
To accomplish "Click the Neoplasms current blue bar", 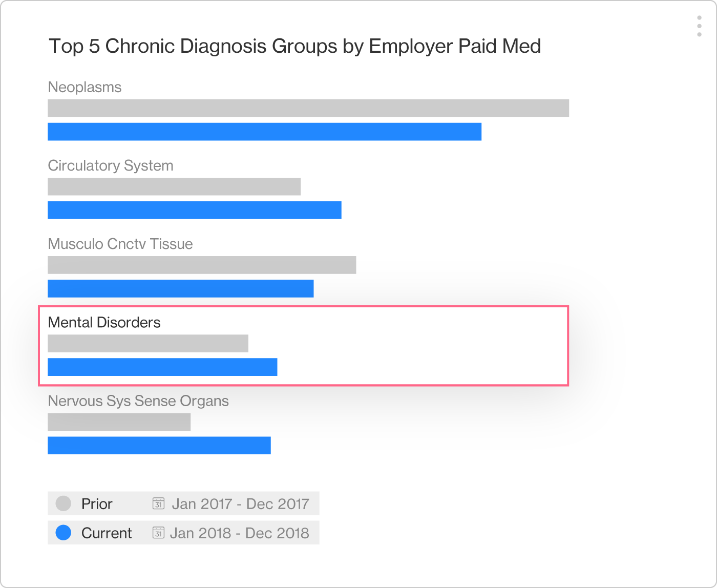I will 264,132.
